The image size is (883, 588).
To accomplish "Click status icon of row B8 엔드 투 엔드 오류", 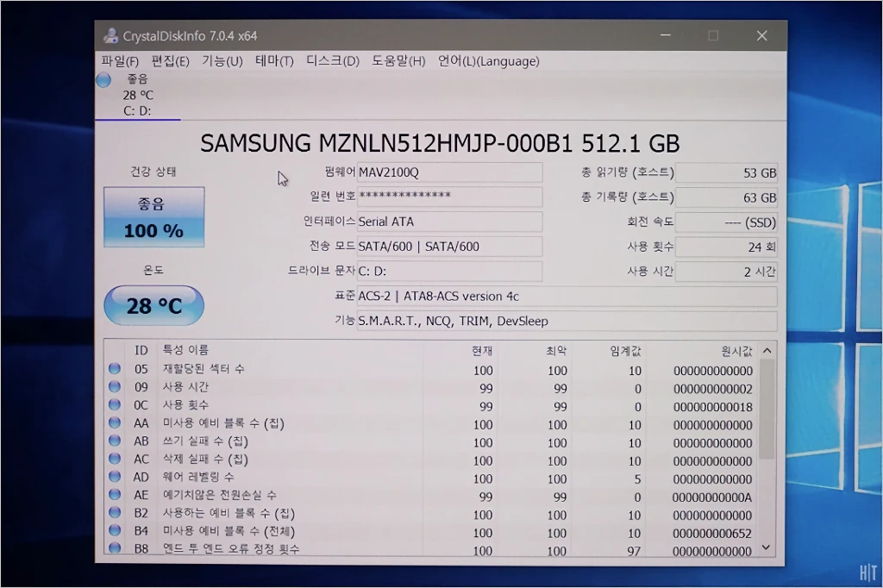I will (115, 547).
